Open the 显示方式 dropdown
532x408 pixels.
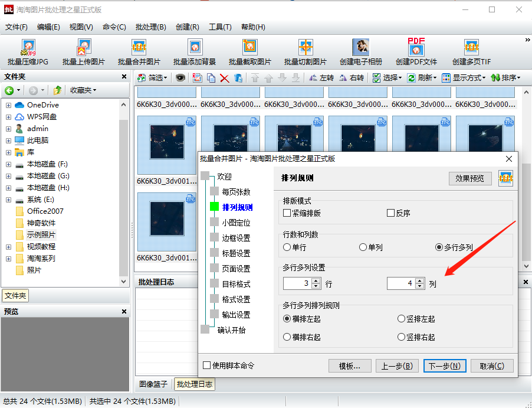464,78
